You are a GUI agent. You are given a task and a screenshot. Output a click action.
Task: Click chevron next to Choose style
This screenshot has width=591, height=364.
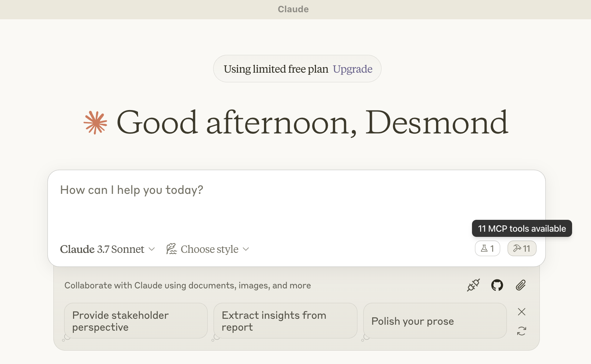pos(246,249)
